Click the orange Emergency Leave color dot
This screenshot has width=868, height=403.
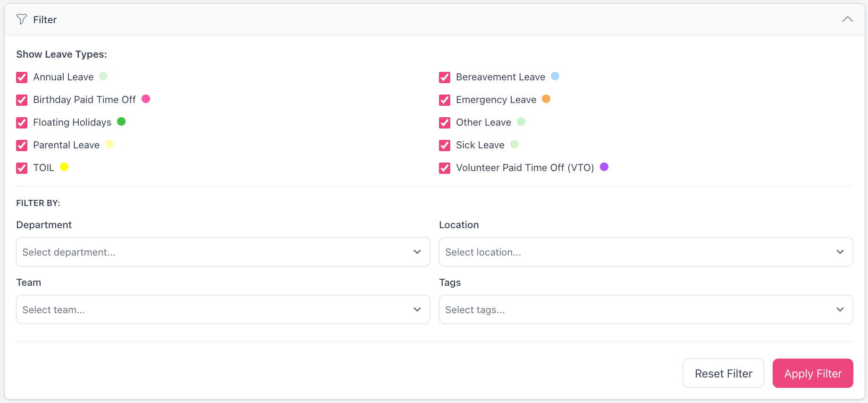[x=546, y=99]
